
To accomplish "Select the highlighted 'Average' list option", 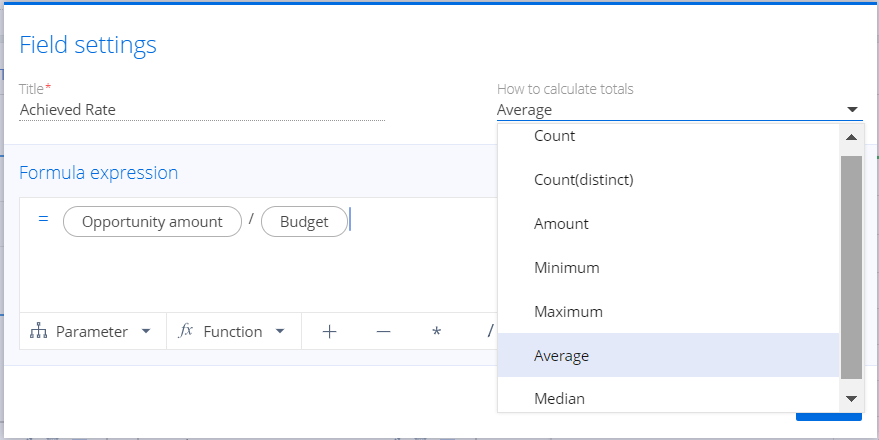I will pyautogui.click(x=669, y=355).
